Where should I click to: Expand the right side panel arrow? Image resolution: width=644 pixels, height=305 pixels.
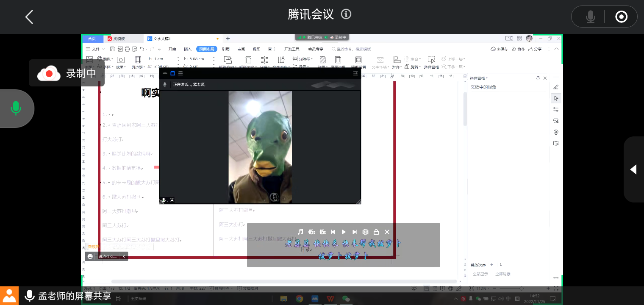tap(633, 169)
